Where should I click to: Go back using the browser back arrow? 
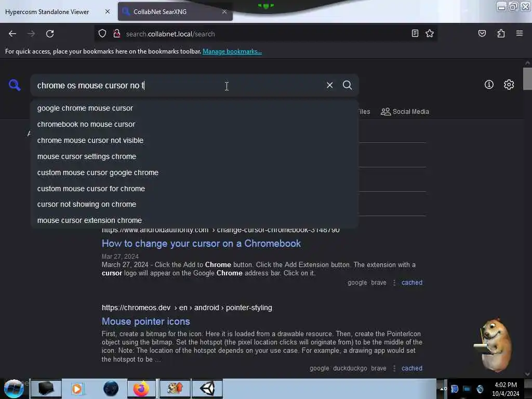click(x=12, y=34)
